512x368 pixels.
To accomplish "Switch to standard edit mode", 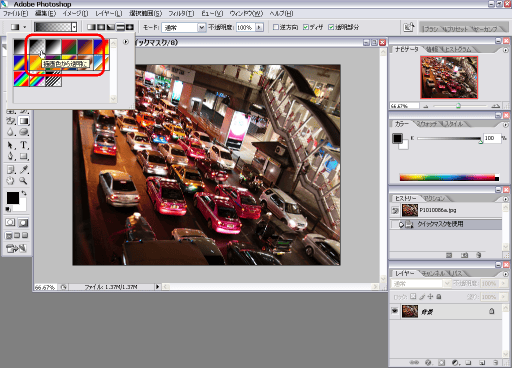I will click(x=10, y=222).
